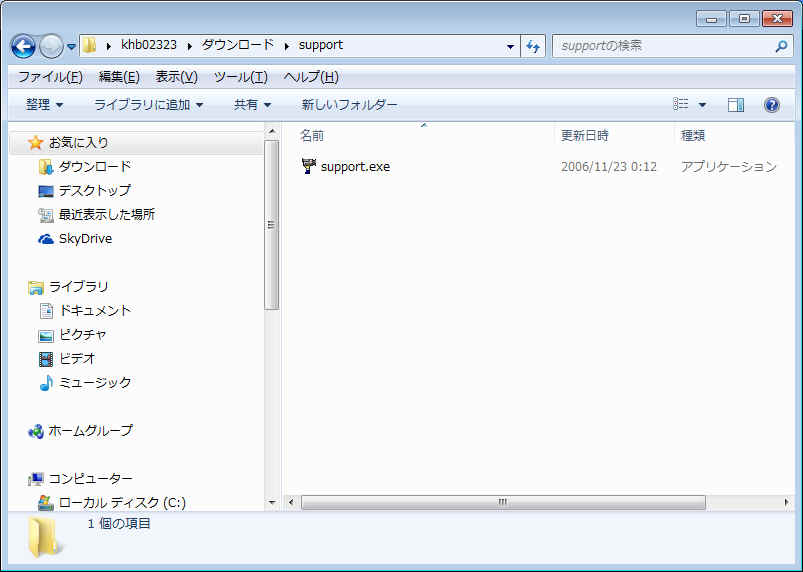
Task: Open the 編集(E) menu
Action: (119, 77)
